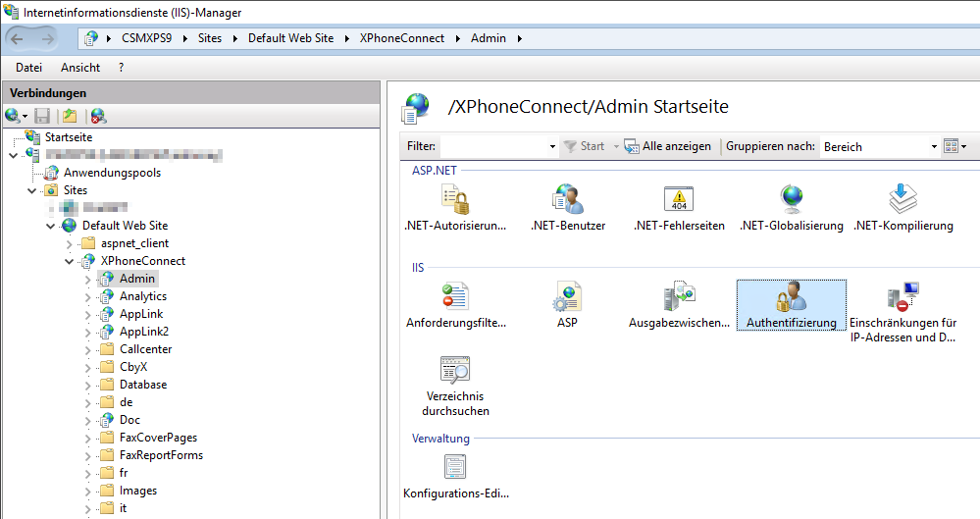Screen dimensions: 980x519
Task: Open the .NET-Autorisierungsregeln feature icon
Action: coord(455,199)
